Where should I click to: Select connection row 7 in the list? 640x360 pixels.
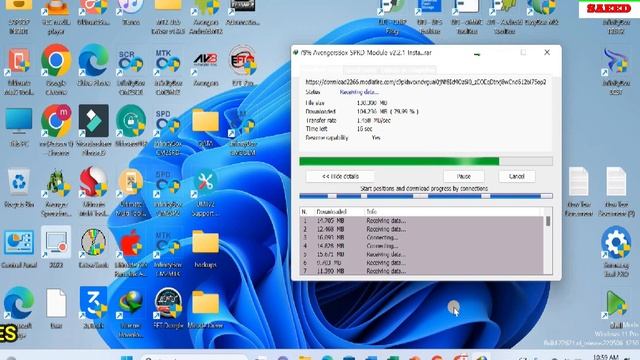[x=422, y=271]
